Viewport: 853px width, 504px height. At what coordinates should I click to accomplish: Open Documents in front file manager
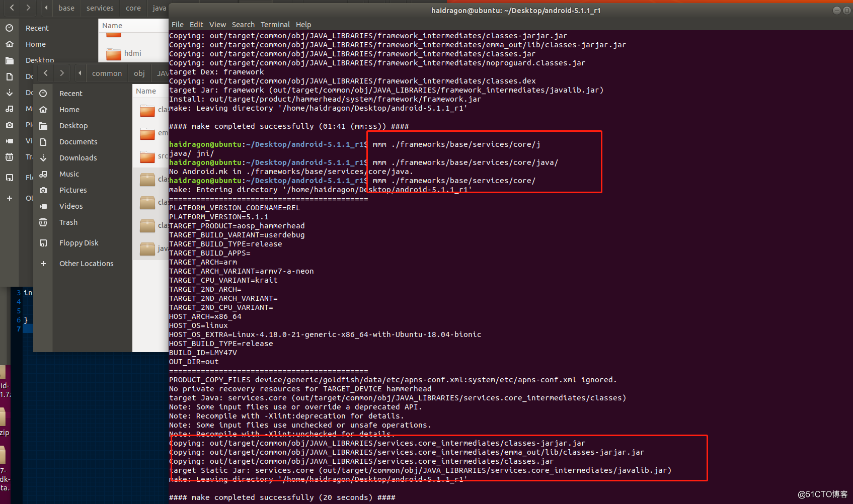pos(79,142)
